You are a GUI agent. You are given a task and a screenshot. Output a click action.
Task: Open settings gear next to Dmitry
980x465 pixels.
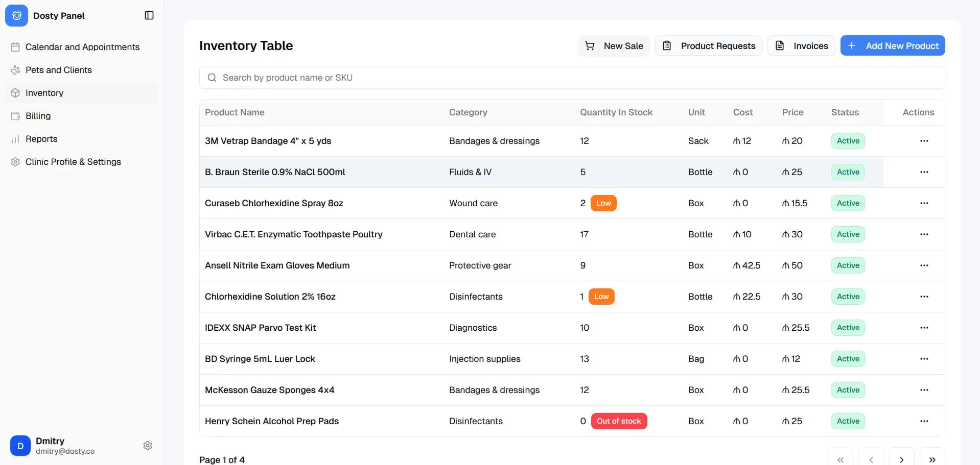(148, 446)
